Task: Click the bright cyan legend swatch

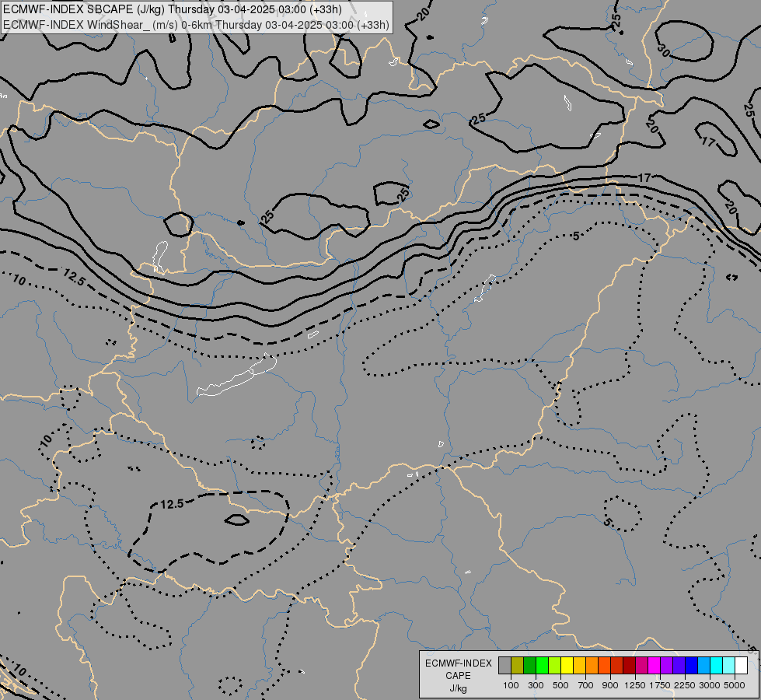Action: [716, 665]
